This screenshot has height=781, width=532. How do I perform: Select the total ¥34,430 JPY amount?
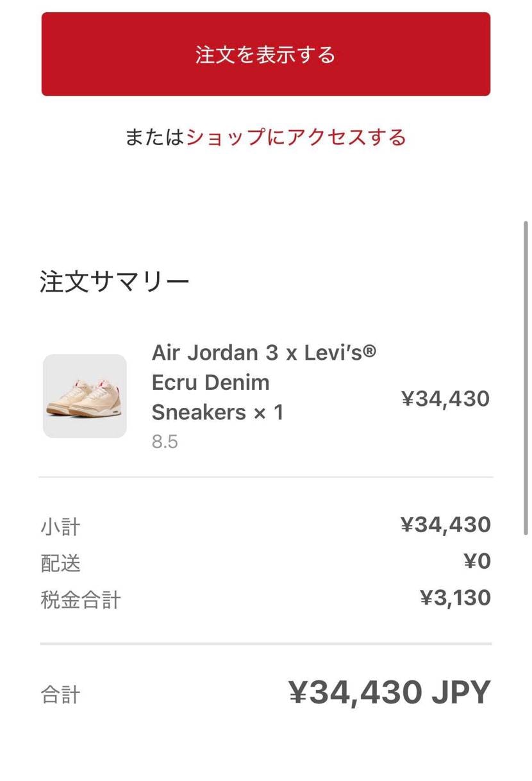[390, 692]
